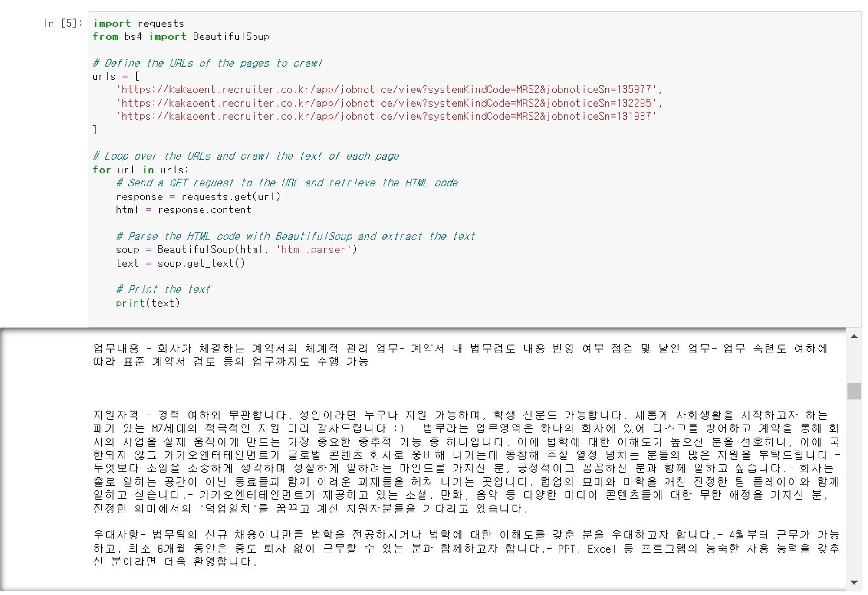
Task: Click the output scroll down arrow
Action: [854, 582]
